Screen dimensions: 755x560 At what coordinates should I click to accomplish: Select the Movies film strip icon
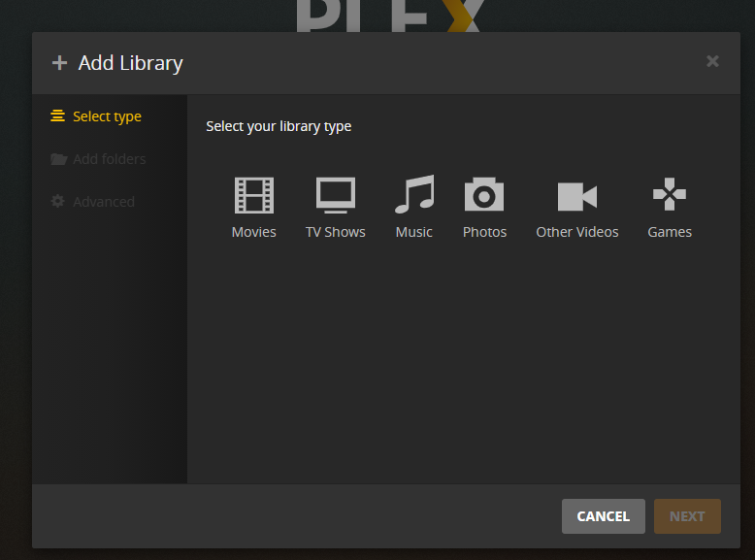tap(253, 195)
